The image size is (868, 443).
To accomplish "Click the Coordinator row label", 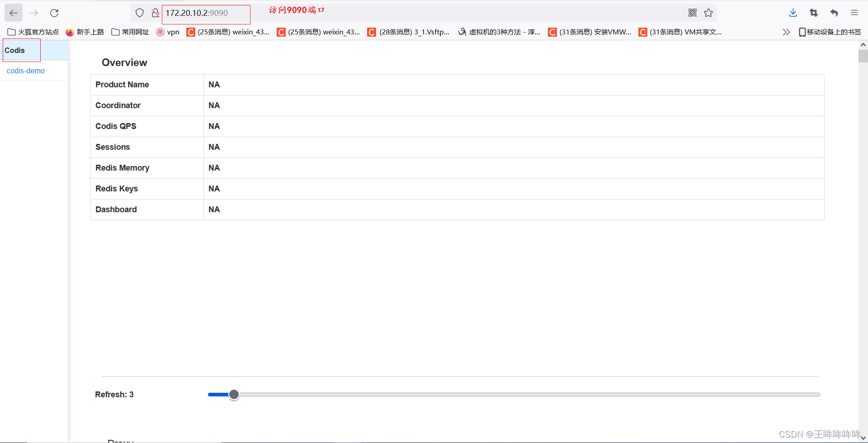I will coord(118,105).
